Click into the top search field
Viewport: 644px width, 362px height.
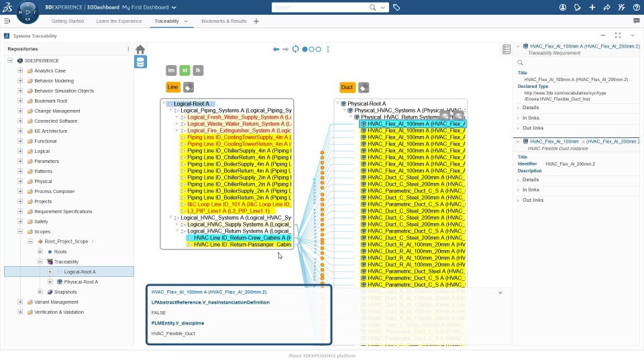point(321,7)
